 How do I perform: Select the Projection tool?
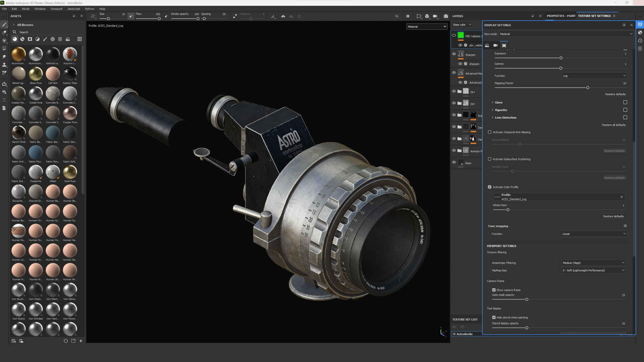pyautogui.click(x=4, y=40)
